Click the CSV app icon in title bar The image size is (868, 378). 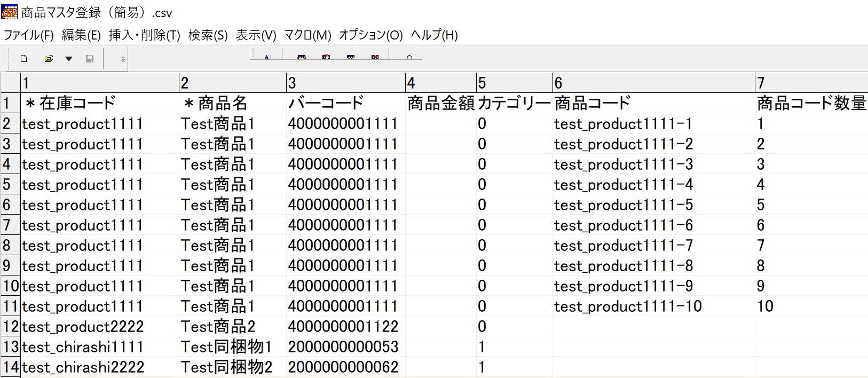10,12
